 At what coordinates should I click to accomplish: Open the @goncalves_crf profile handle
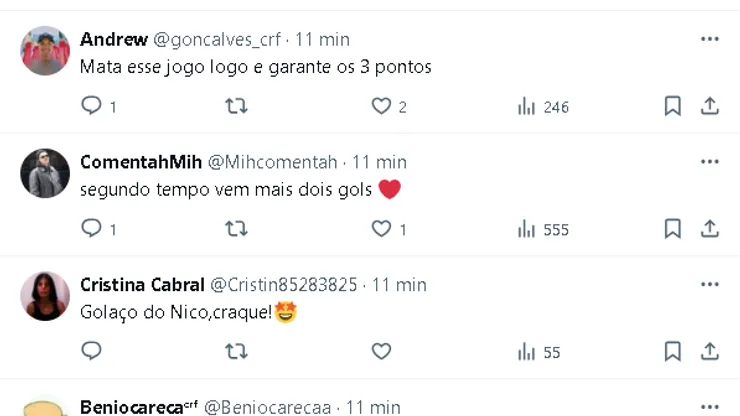[217, 39]
